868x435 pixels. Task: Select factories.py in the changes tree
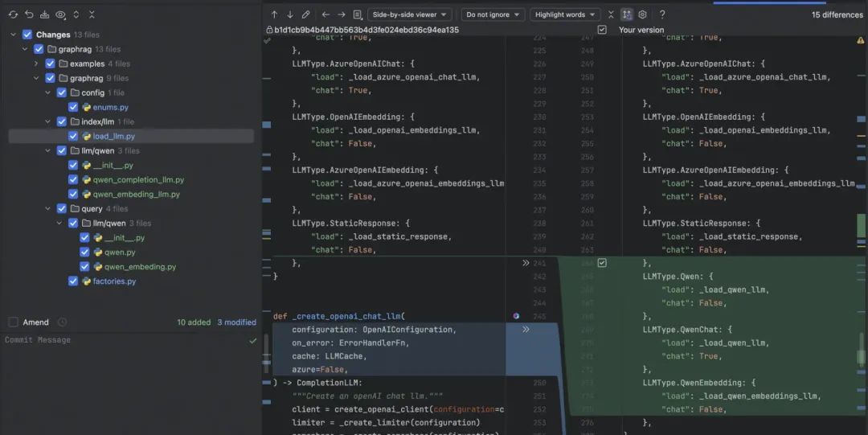(114, 281)
